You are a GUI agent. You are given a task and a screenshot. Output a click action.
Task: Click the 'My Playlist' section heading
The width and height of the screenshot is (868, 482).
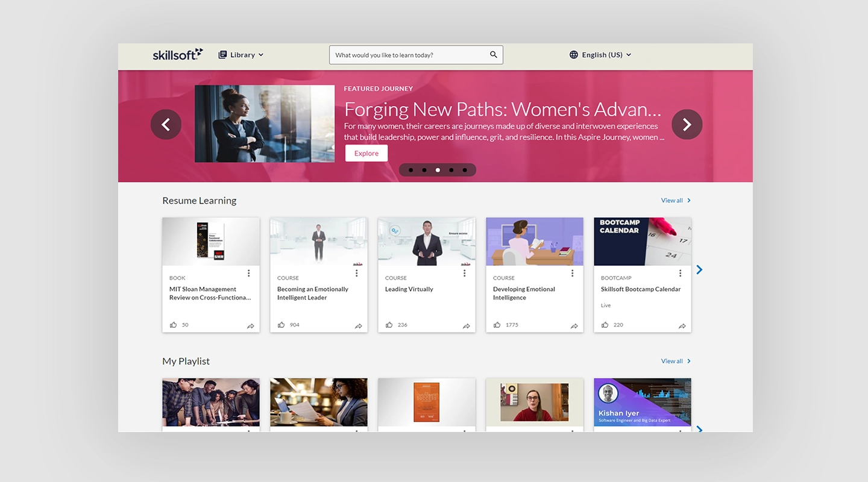click(x=186, y=361)
